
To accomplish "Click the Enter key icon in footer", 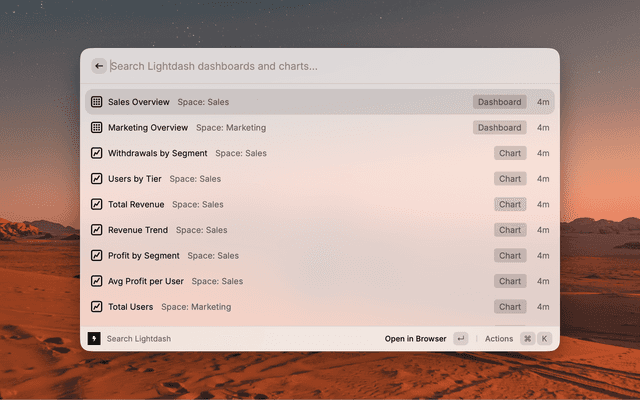I will pyautogui.click(x=460, y=339).
